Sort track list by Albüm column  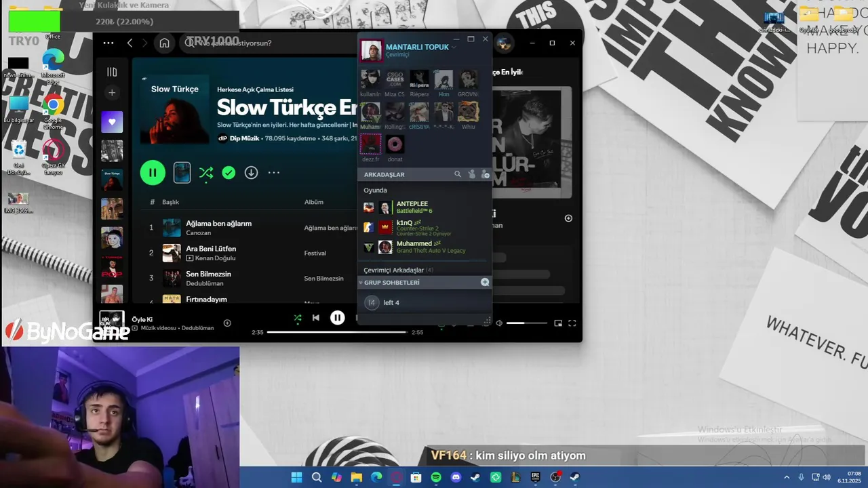(314, 202)
